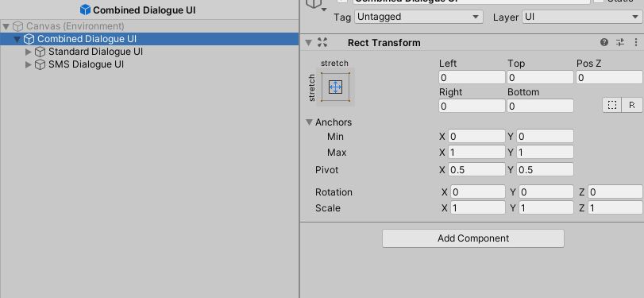Toggle Raw edit mode R button
Viewport: 644px width, 298px height.
point(632,105)
